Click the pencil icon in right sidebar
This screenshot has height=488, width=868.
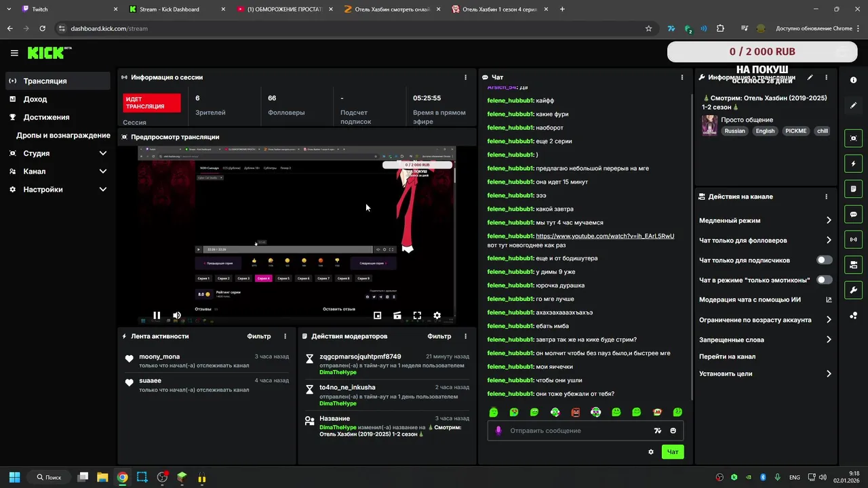click(853, 106)
